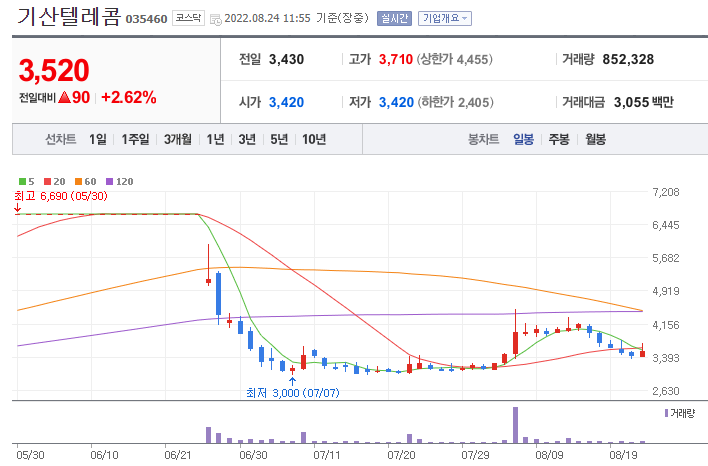Click the orange 60-day moving average swatch
708x466 pixels.
[x=79, y=182]
